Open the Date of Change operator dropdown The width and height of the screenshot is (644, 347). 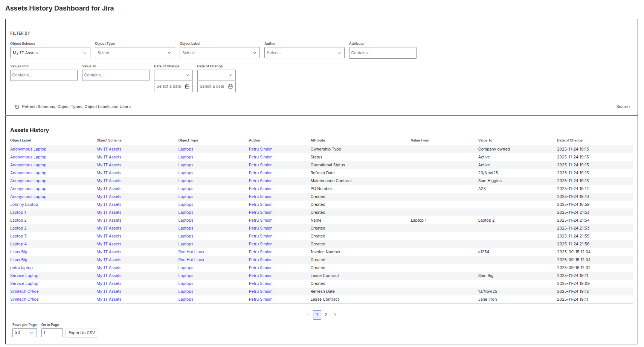(x=173, y=75)
